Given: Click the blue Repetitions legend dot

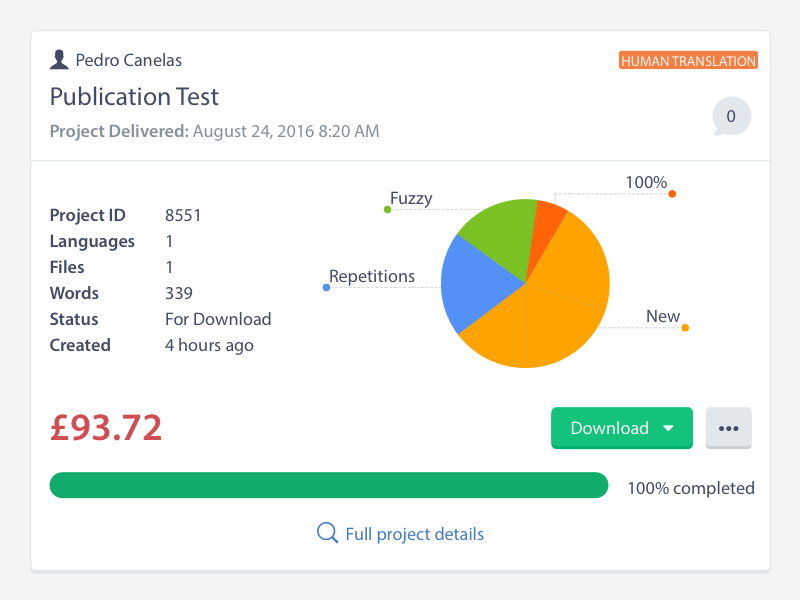Looking at the screenshot, I should point(326,288).
